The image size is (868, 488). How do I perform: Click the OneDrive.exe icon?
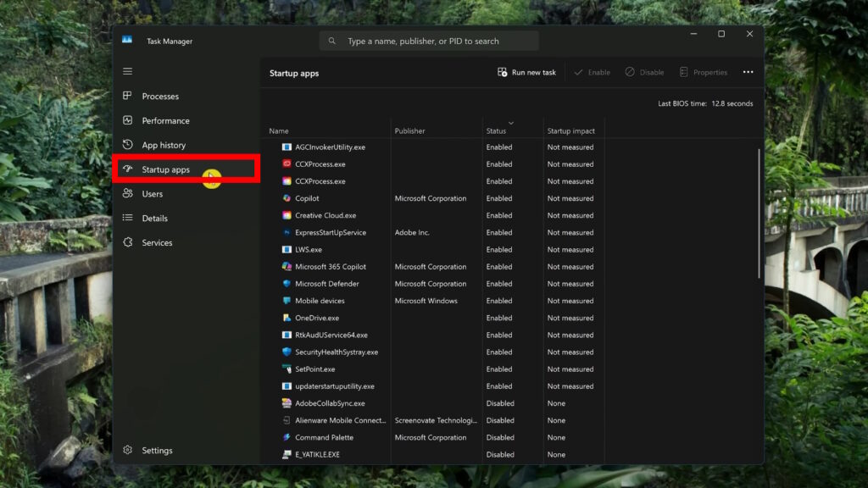pos(287,318)
